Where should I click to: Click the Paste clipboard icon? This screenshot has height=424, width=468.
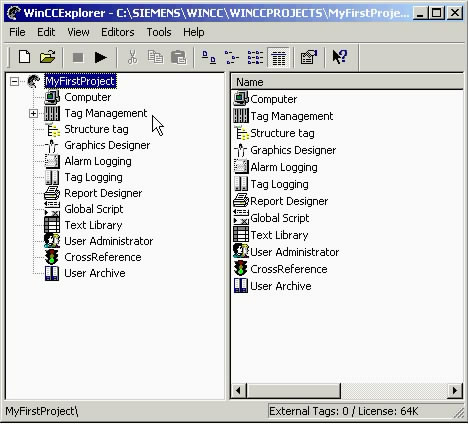coord(179,57)
